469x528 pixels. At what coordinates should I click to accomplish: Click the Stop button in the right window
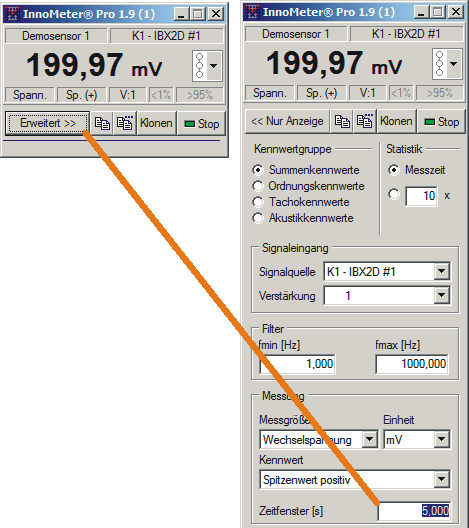click(442, 122)
